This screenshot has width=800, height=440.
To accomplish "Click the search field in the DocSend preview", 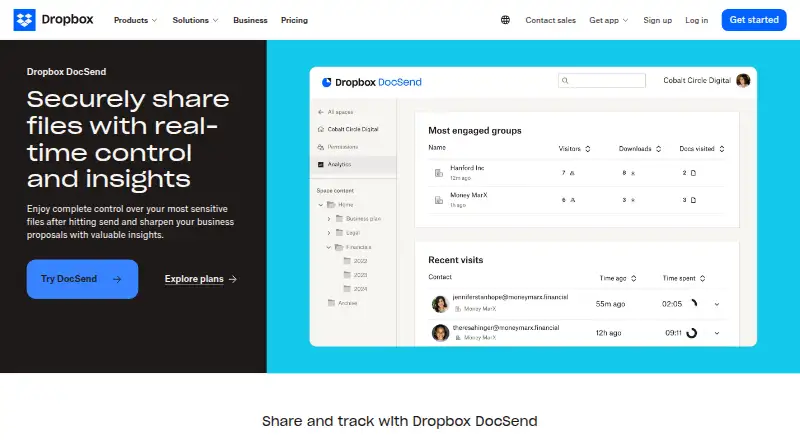I will coord(602,81).
